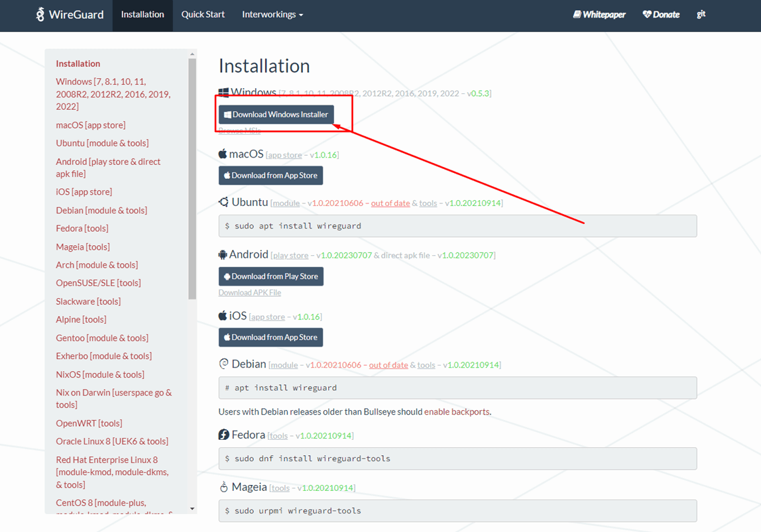Select the Installation nav tab
Viewport: 761px width, 532px height.
pyautogui.click(x=143, y=15)
